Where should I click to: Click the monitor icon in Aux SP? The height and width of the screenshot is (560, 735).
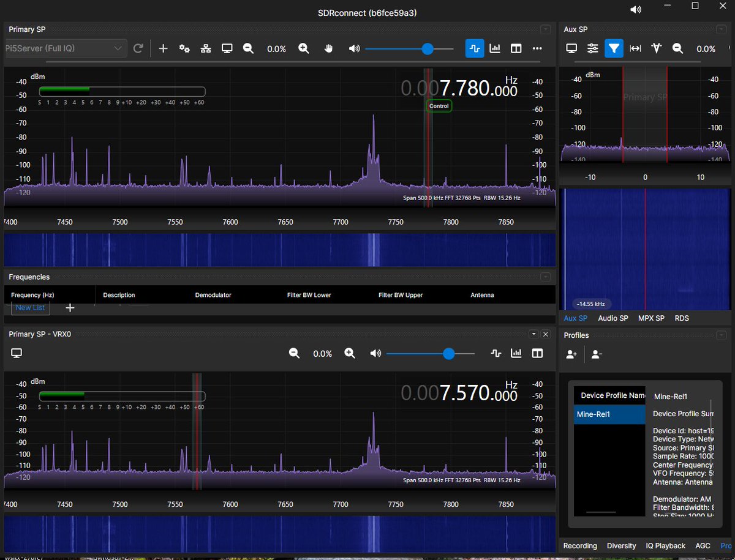[571, 48]
